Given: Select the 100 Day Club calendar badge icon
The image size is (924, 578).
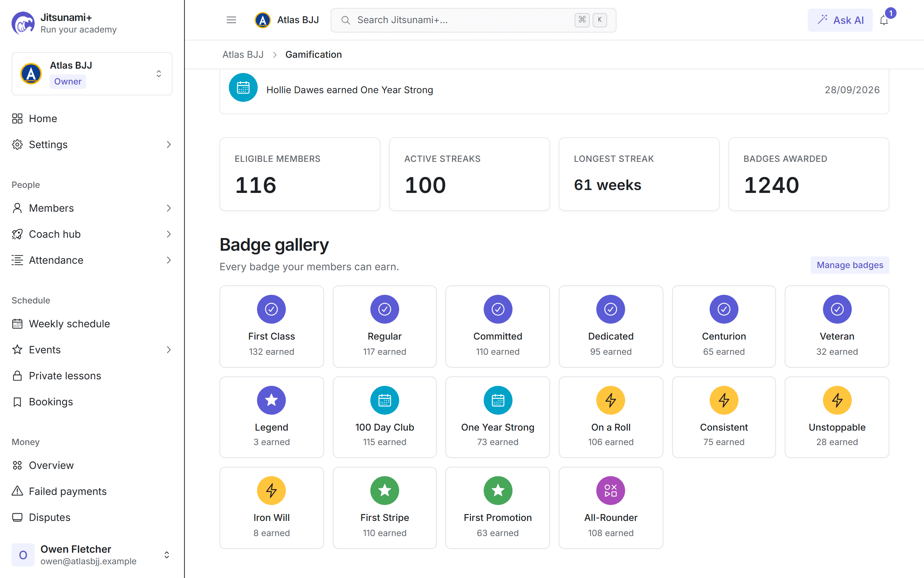Looking at the screenshot, I should tap(384, 400).
